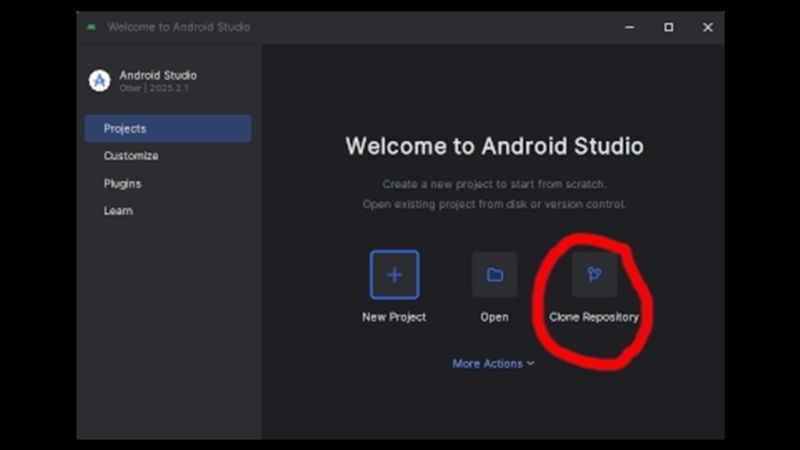Switch to the Customize section
Viewport: 800px width, 450px height.
click(x=131, y=156)
